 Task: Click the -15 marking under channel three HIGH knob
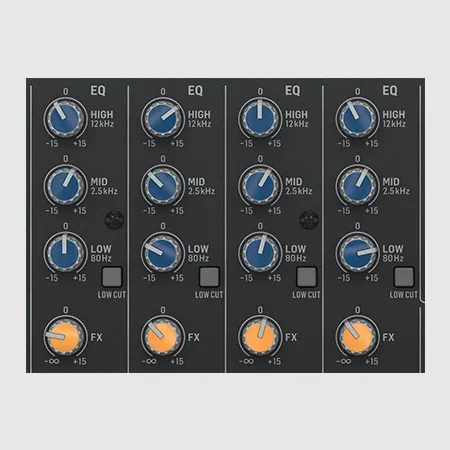(x=247, y=144)
